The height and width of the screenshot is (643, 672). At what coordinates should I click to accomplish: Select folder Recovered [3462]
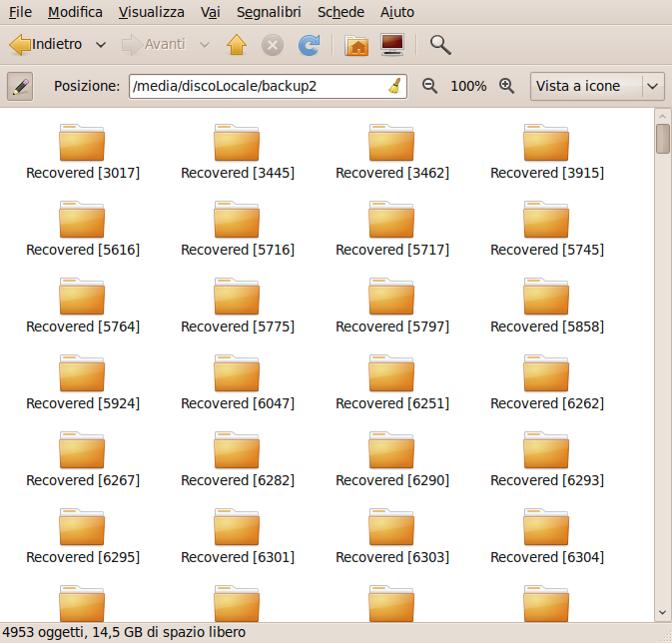[x=391, y=152]
